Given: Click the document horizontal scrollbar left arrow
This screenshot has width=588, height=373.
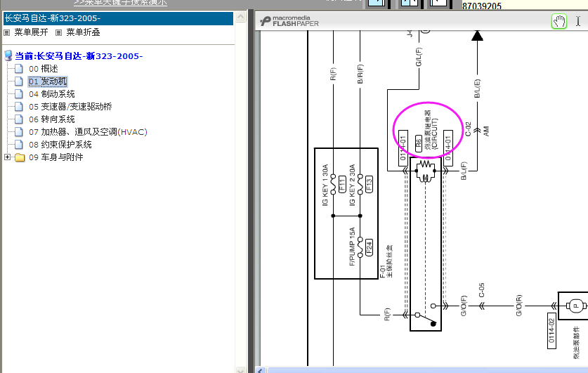Looking at the screenshot, I should (x=261, y=369).
